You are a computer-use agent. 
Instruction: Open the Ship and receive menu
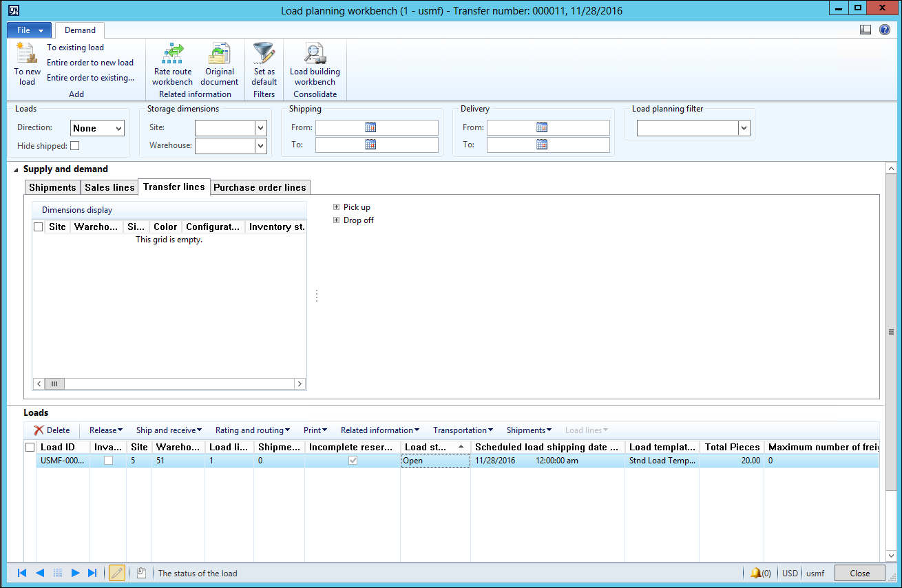[x=169, y=430]
